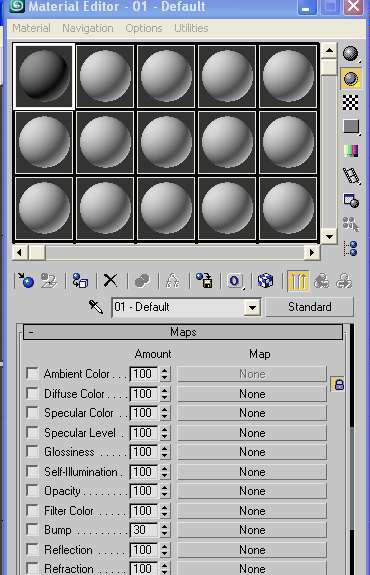Toggle the Backlight icon
370x575 pixels.
pyautogui.click(x=351, y=78)
